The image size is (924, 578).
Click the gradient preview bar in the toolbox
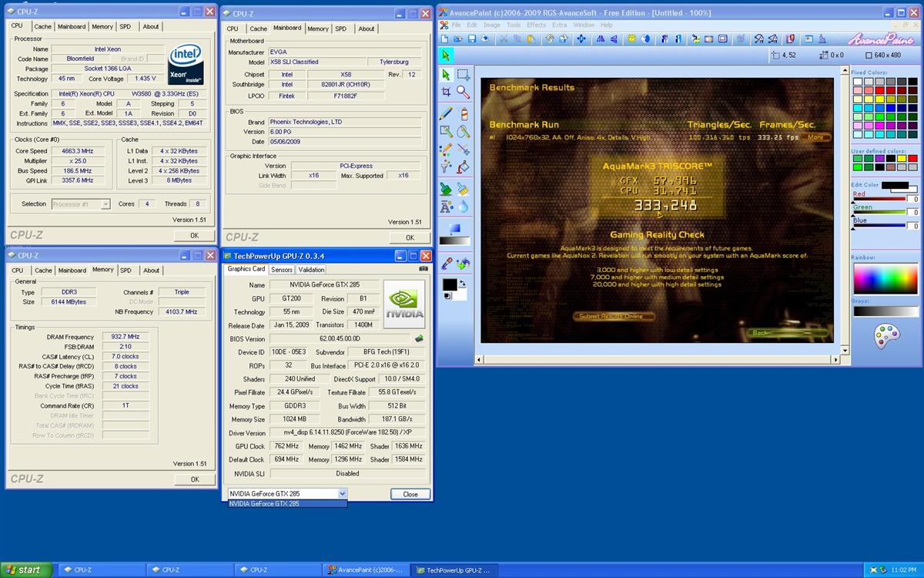454,241
